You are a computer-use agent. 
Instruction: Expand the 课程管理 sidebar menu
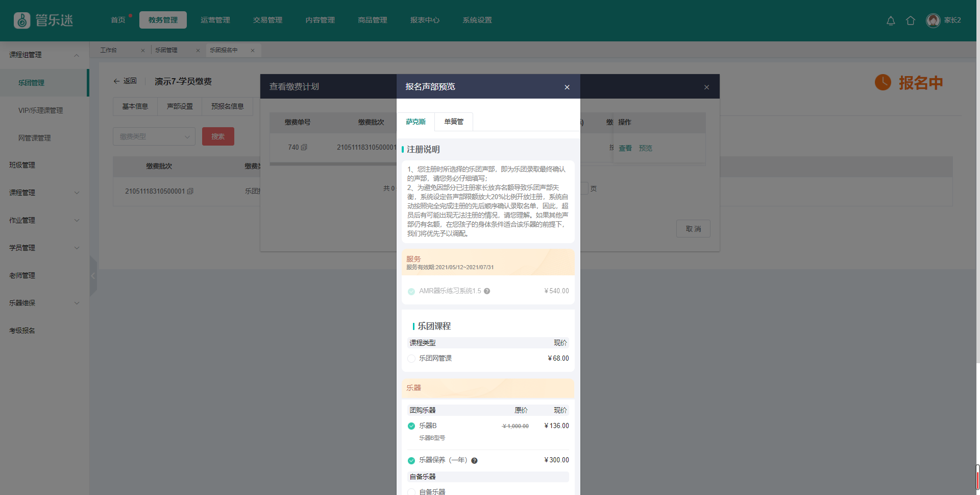(77, 193)
